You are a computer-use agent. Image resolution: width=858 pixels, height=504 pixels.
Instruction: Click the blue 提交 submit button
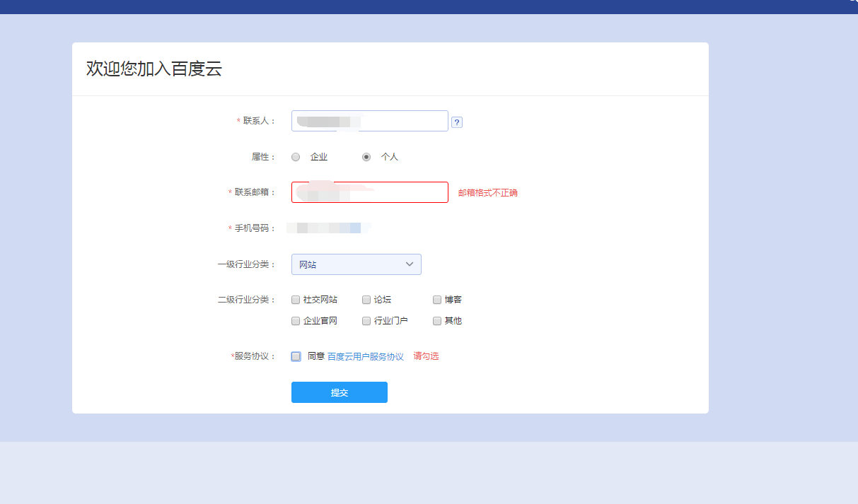[x=340, y=392]
